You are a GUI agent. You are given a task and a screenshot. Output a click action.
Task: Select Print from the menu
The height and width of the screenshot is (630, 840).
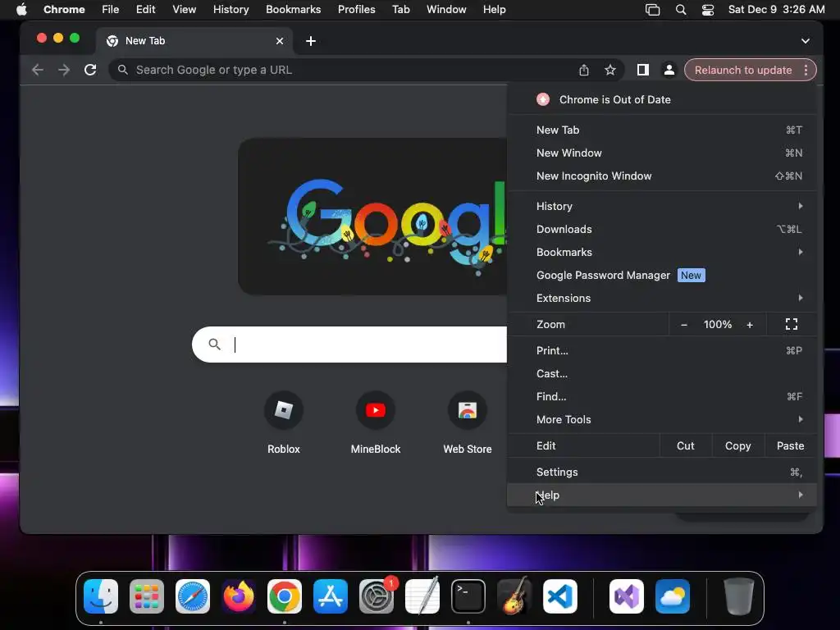coord(662,351)
